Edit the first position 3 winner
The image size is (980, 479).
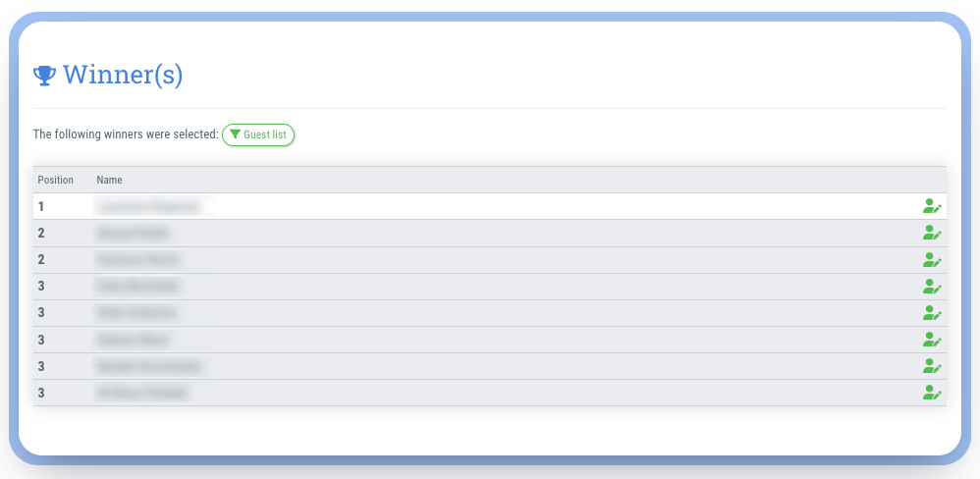point(932,287)
